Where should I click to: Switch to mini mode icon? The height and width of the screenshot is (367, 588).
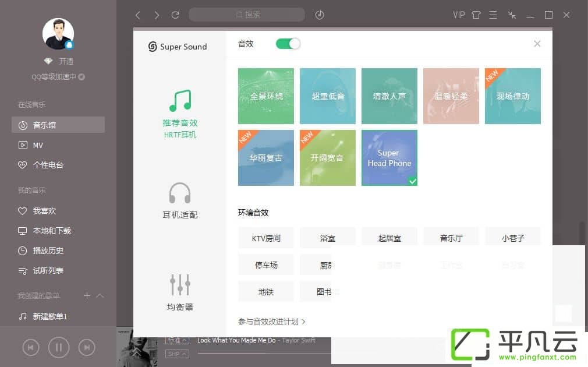[x=512, y=15]
